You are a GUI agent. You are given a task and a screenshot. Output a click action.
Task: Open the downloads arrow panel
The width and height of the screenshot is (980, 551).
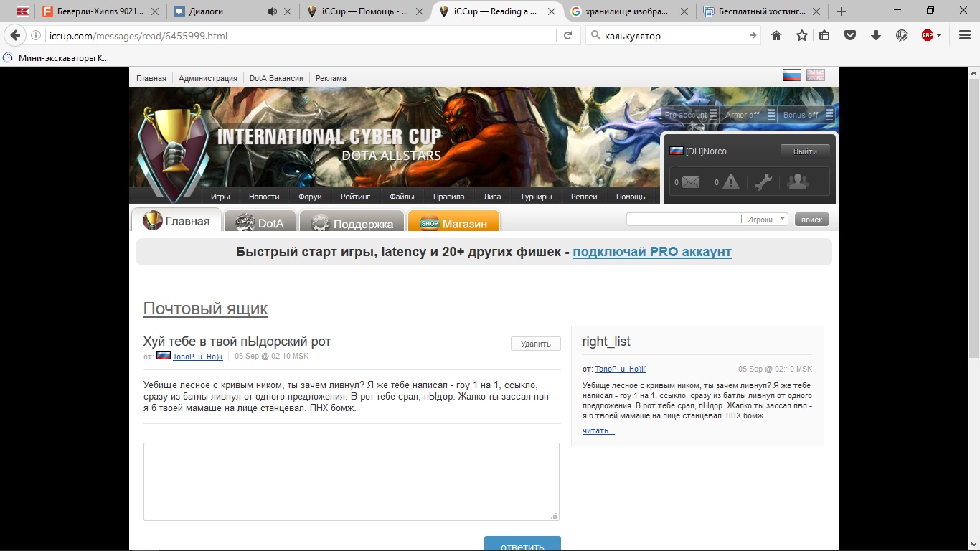(876, 35)
